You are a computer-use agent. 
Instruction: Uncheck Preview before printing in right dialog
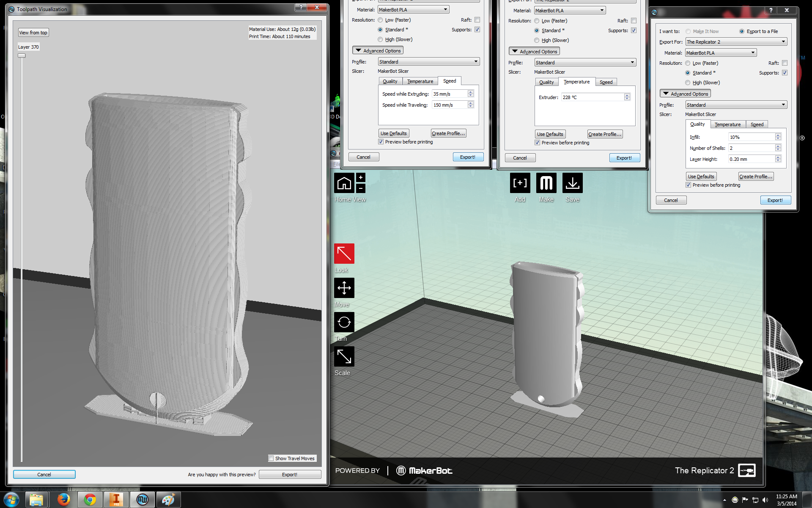(x=688, y=185)
